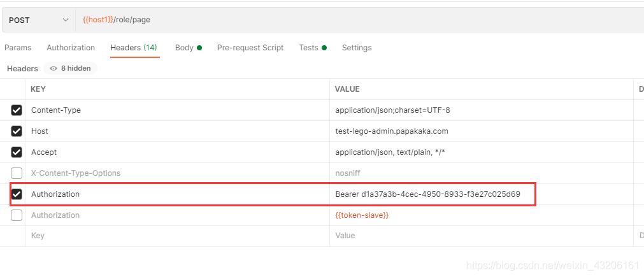Open the Authorization tab

coord(71,48)
